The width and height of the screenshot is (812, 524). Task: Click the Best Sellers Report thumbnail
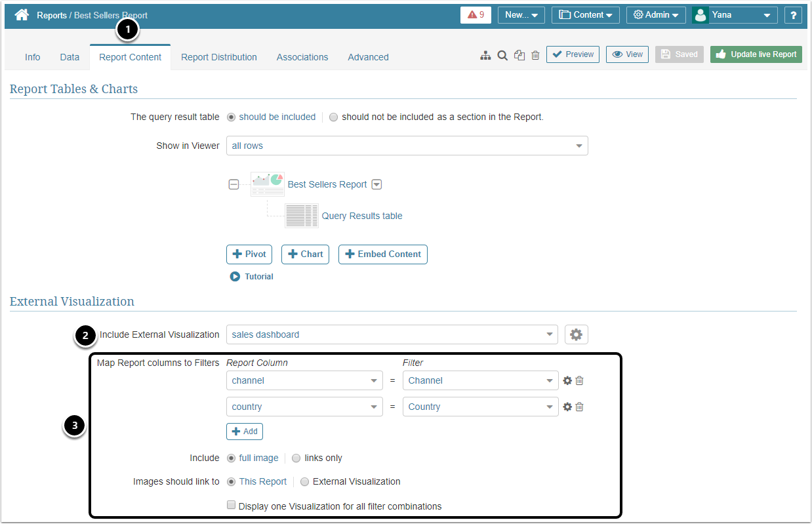[x=268, y=184]
